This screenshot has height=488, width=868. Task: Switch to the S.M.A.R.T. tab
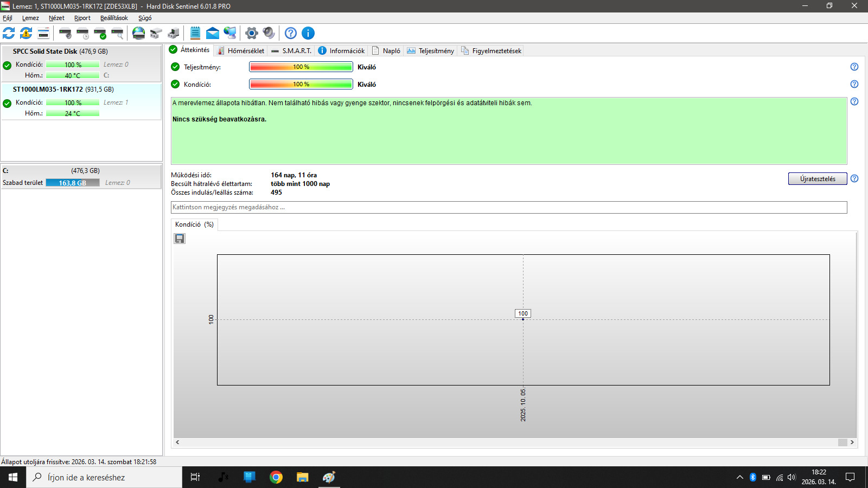(291, 50)
